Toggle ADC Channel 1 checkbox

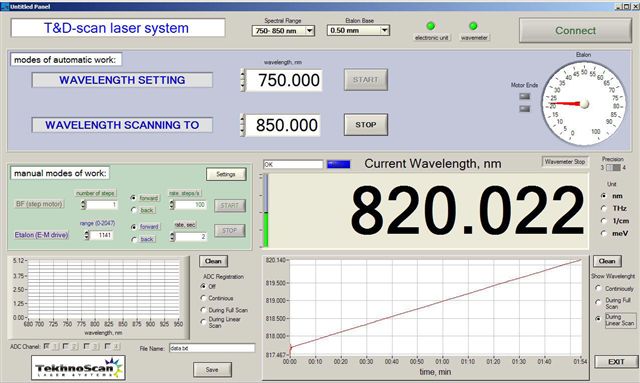coord(47,346)
